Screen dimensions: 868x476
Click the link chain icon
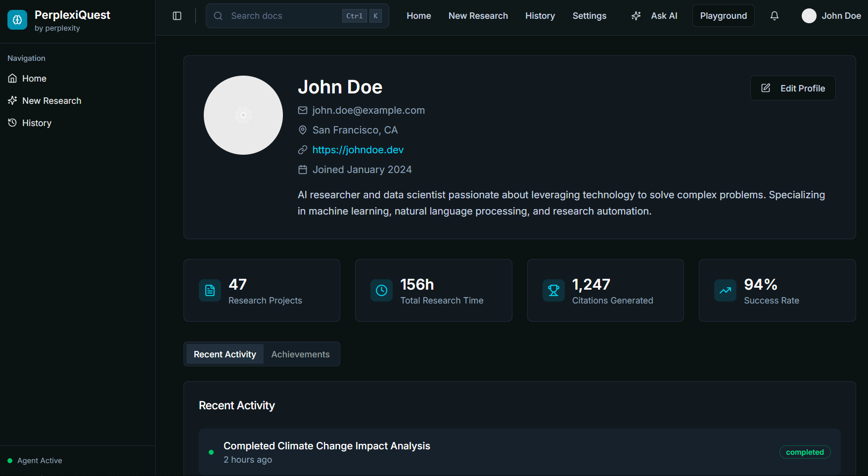pos(303,150)
